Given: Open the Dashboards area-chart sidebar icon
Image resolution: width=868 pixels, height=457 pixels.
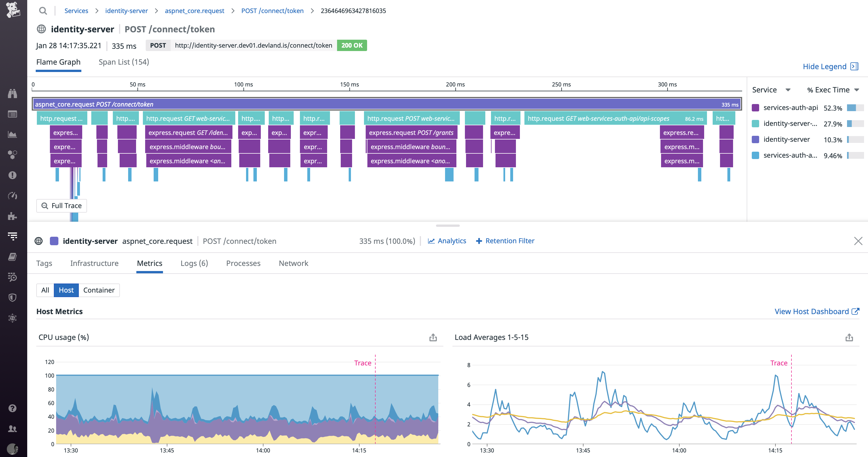Looking at the screenshot, I should 12,134.
